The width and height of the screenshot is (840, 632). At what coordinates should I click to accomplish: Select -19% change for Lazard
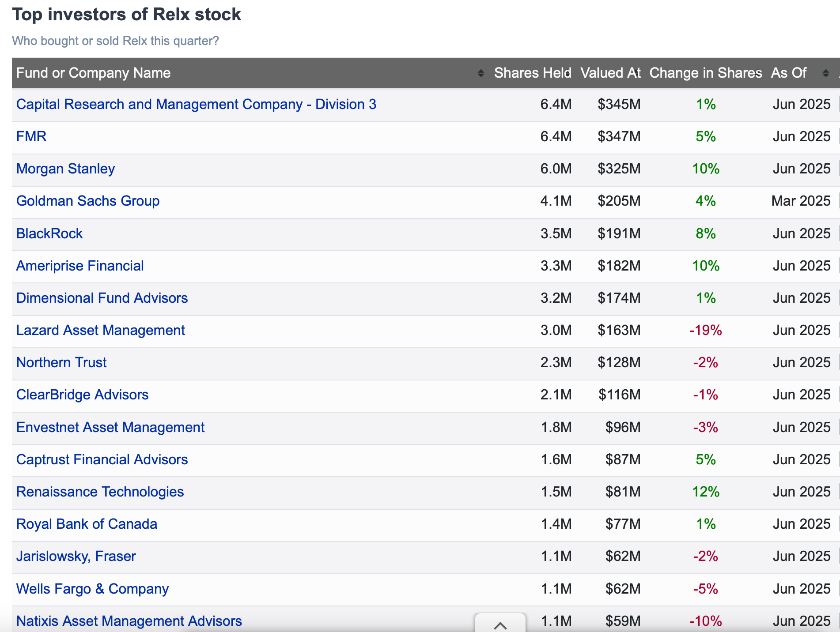pos(706,330)
